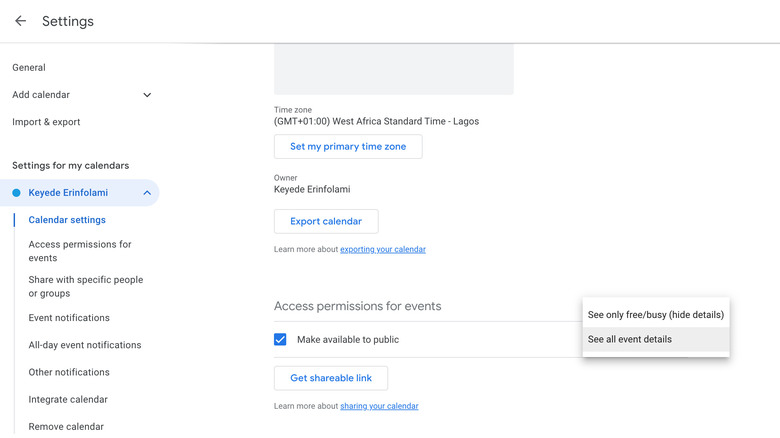Open Share with specific people or groups
The image size is (780, 438).
[85, 287]
